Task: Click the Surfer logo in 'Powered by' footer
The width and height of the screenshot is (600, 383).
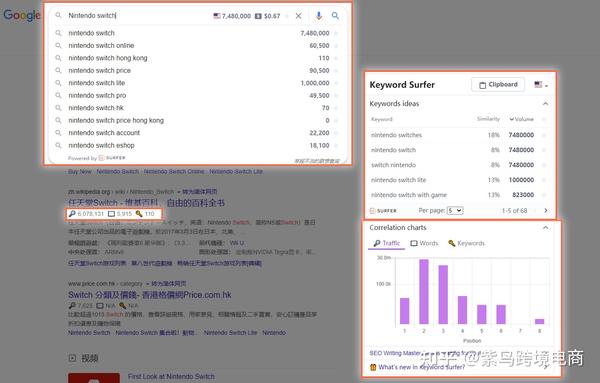Action: [x=112, y=158]
